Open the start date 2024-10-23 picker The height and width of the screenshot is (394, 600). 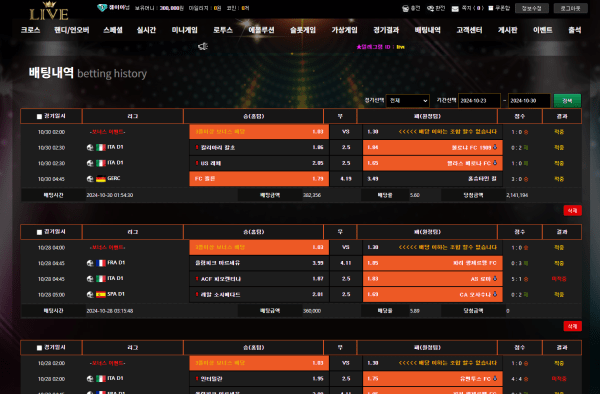[x=479, y=101]
